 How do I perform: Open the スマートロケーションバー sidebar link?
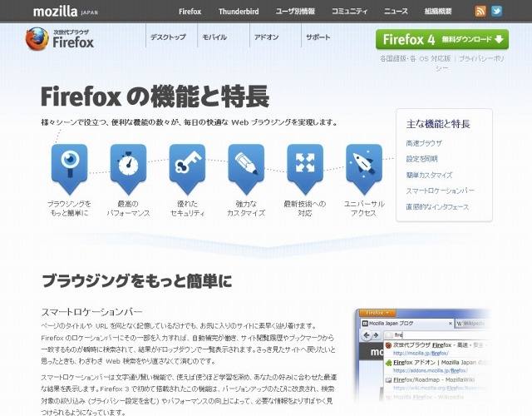pos(440,191)
